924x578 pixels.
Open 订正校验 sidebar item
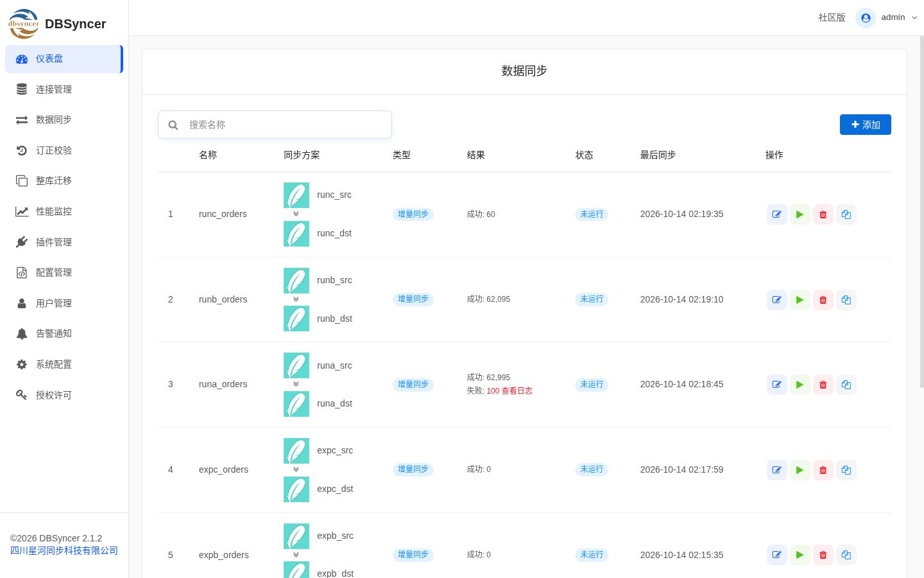coord(64,150)
